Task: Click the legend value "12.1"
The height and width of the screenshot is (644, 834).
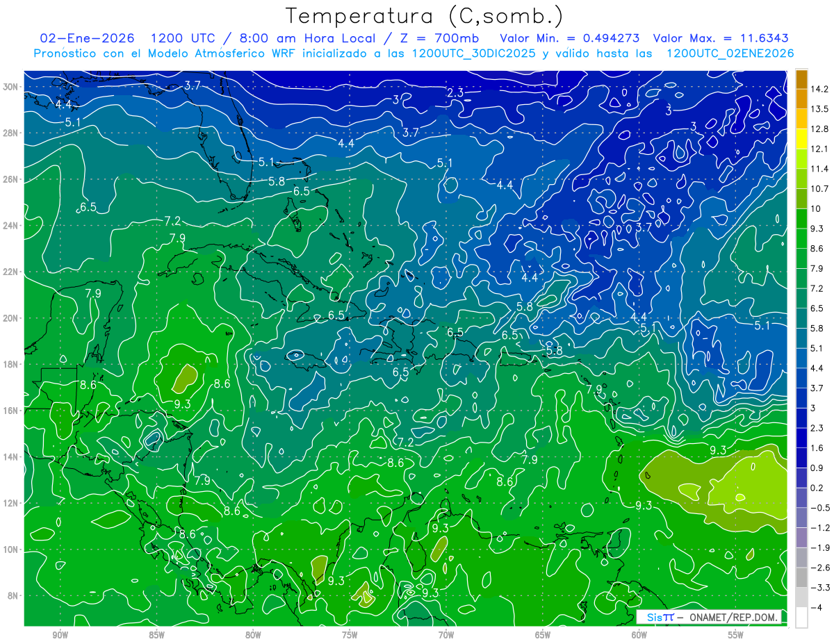Action: click(x=819, y=149)
